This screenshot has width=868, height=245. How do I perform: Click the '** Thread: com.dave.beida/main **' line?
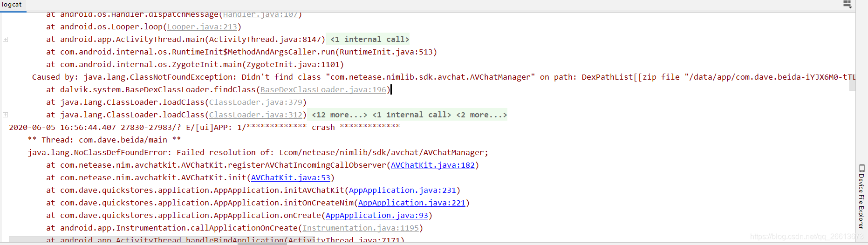[x=104, y=140]
